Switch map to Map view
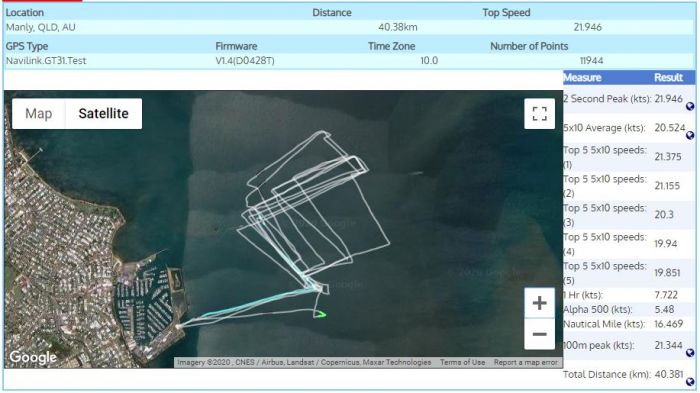 point(39,113)
